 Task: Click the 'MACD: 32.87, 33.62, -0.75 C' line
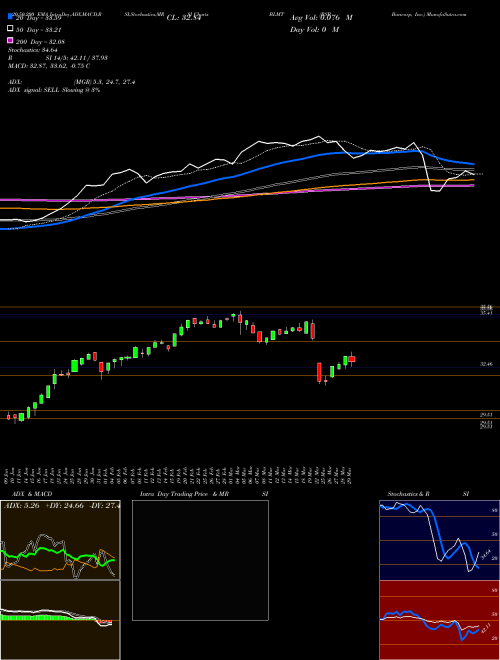coord(49,66)
